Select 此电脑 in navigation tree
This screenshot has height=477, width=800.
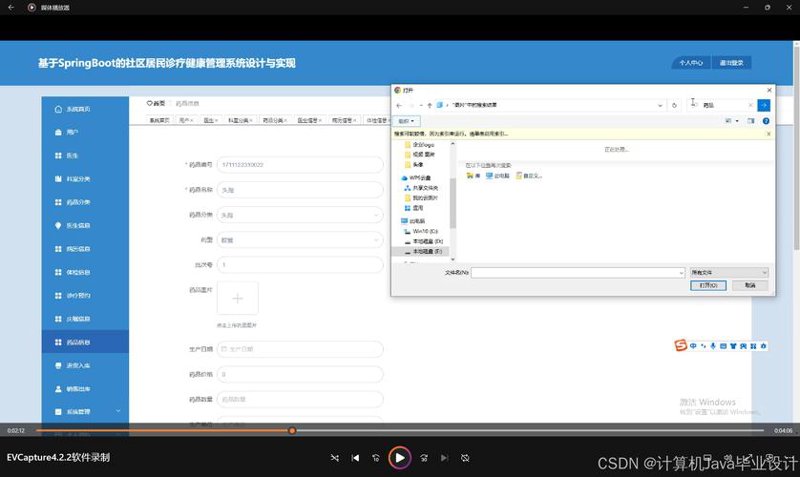pyautogui.click(x=413, y=221)
